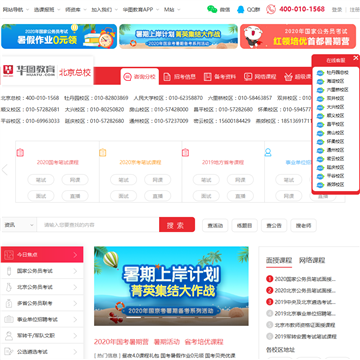Click the icon beside 公选遴选考试
Image resolution: width=360 pixels, height=360 pixels.
point(9,352)
